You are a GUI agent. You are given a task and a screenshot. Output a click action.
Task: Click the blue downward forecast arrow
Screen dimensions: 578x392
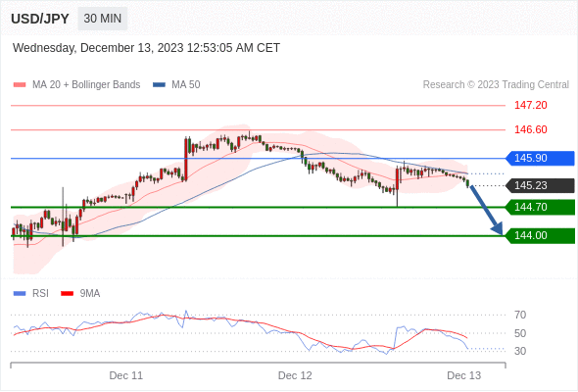(486, 210)
